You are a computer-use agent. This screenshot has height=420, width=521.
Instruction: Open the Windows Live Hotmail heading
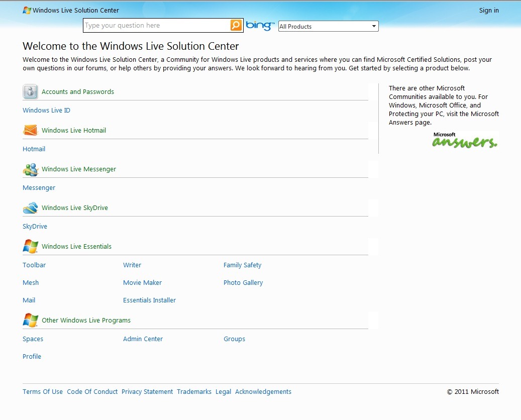click(x=74, y=131)
